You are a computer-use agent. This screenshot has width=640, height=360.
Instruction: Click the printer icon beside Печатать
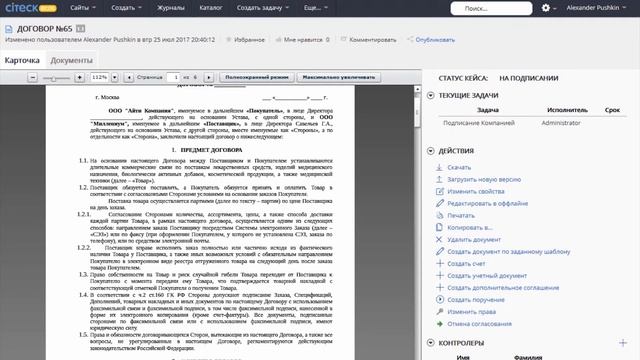click(x=439, y=216)
